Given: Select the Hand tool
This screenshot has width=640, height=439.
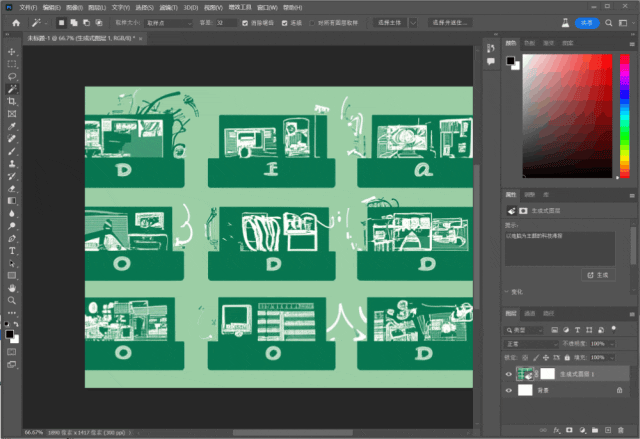Looking at the screenshot, I should 12,287.
